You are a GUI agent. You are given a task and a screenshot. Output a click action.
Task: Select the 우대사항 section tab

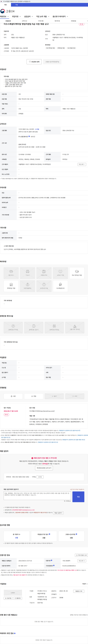[x=41, y=21]
